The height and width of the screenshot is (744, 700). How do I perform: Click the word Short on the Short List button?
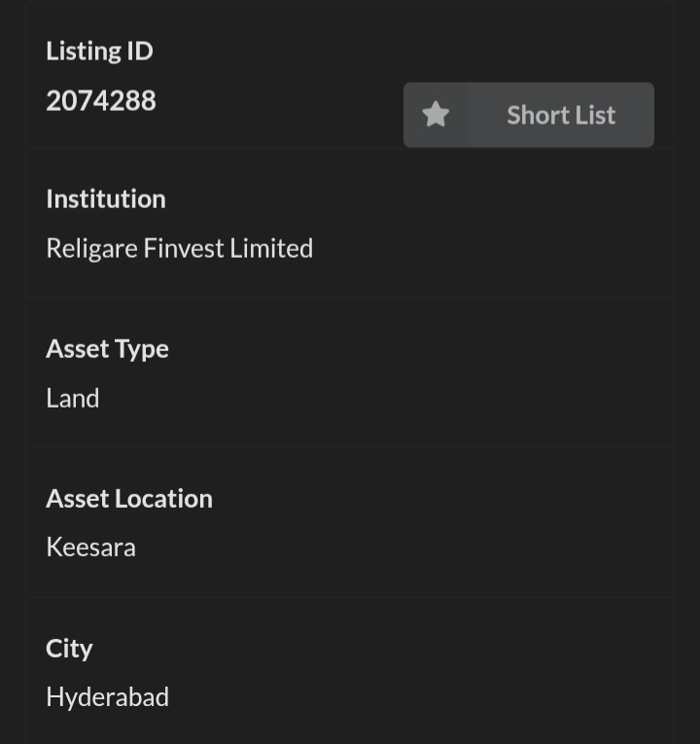click(x=537, y=115)
